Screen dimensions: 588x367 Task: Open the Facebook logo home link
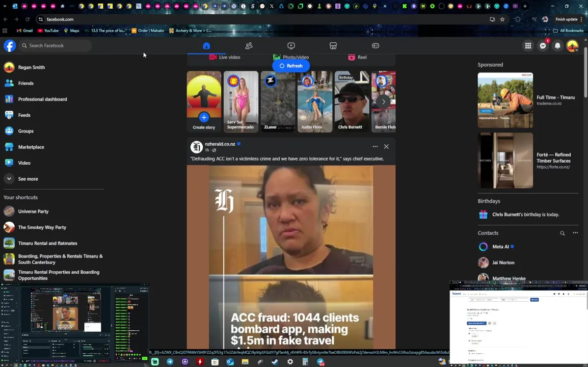10,46
